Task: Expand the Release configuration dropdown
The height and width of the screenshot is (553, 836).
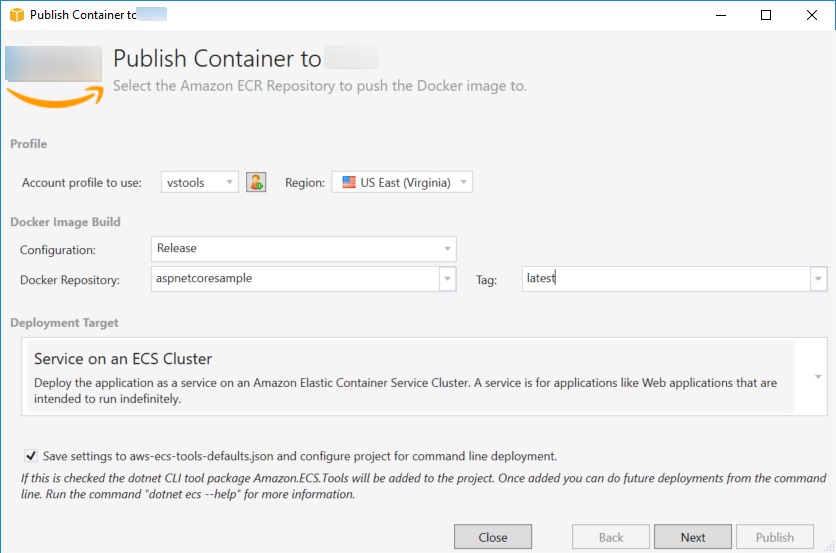Action: 447,249
